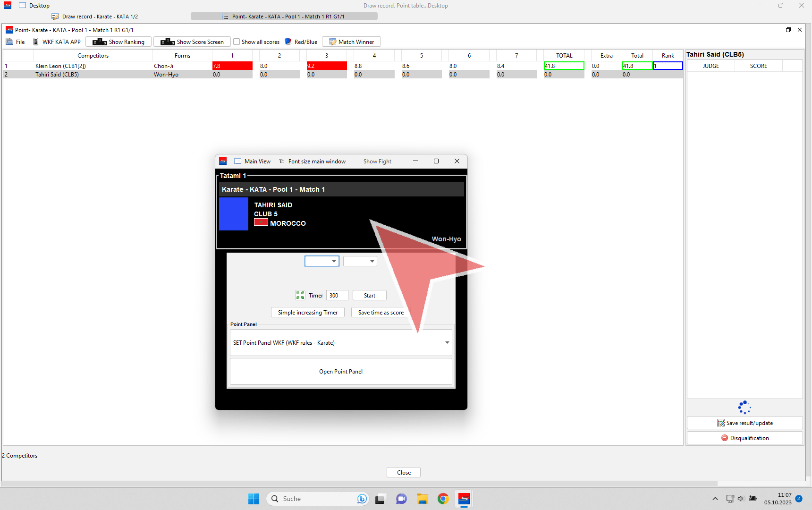The width and height of the screenshot is (812, 510).
Task: Click the timer fullscreen grid icon
Action: point(300,295)
